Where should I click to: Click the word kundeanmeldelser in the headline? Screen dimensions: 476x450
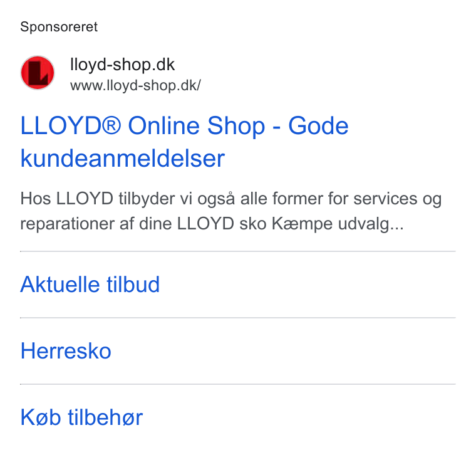pos(122,159)
